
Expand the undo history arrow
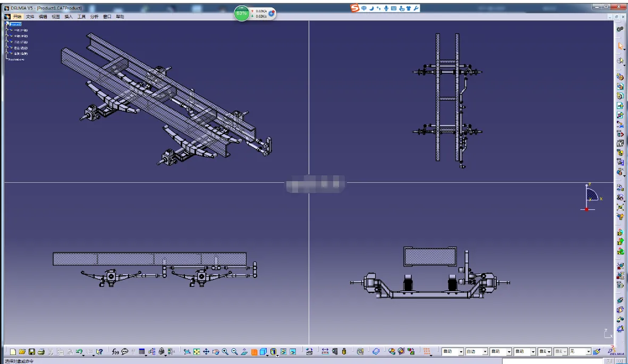(x=83, y=354)
